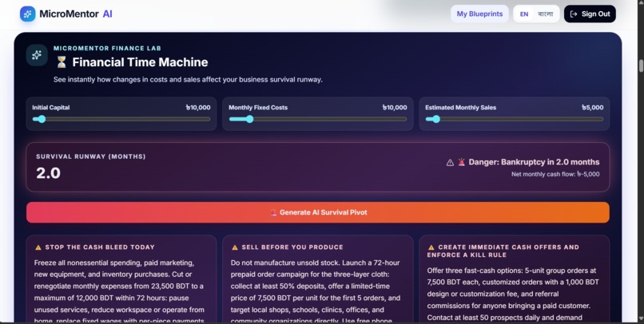Click the Initial Capital slider handle
This screenshot has height=324, width=644.
click(42, 120)
